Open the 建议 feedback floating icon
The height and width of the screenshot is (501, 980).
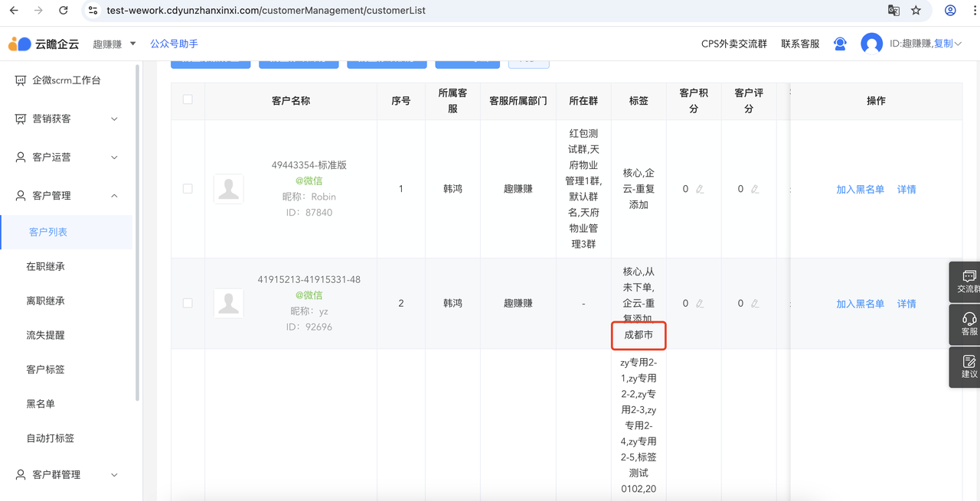(x=969, y=366)
